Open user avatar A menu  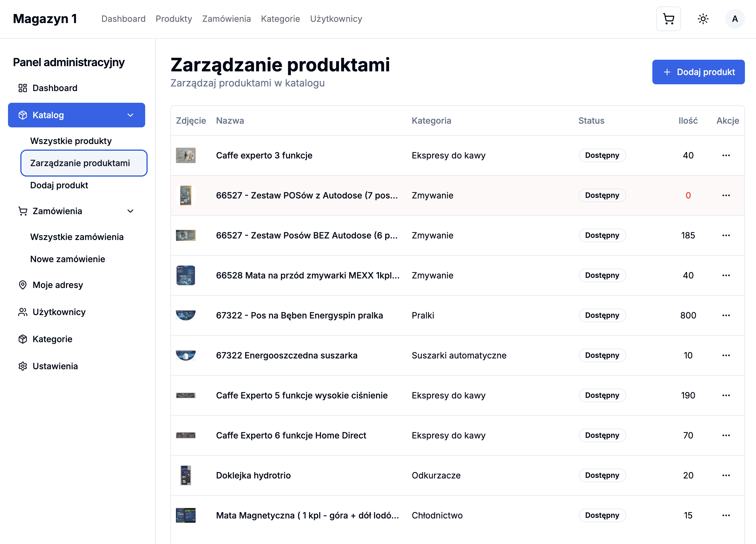coord(735,19)
